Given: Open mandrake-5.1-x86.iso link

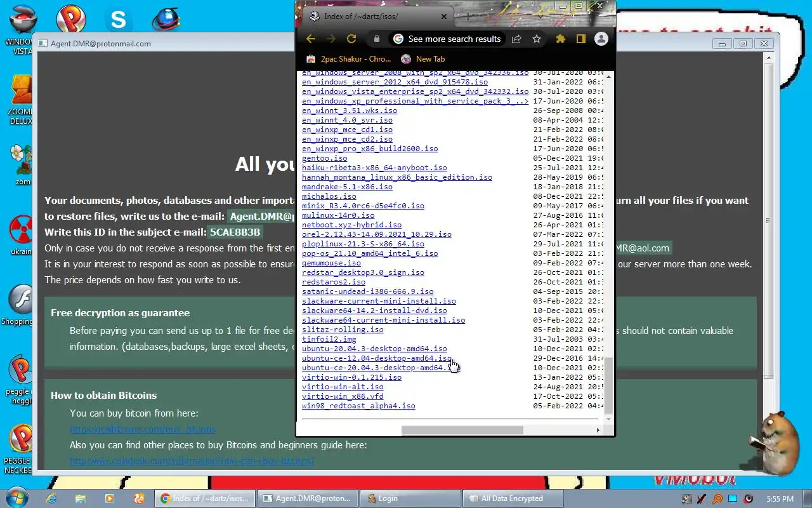Looking at the screenshot, I should pyautogui.click(x=347, y=187).
